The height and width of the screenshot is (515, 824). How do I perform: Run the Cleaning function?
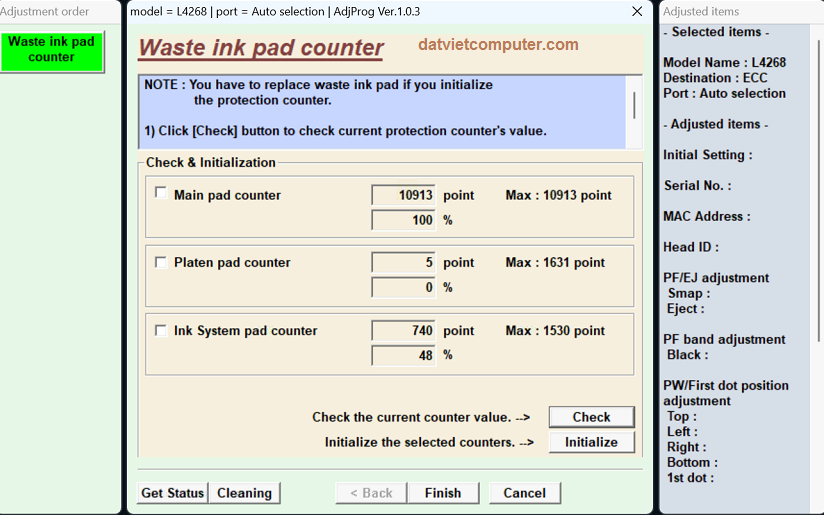pos(245,493)
